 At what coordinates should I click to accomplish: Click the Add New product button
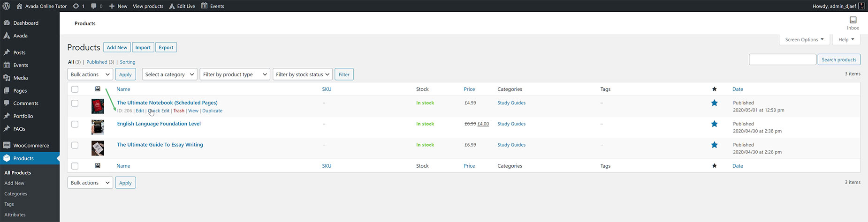(117, 47)
